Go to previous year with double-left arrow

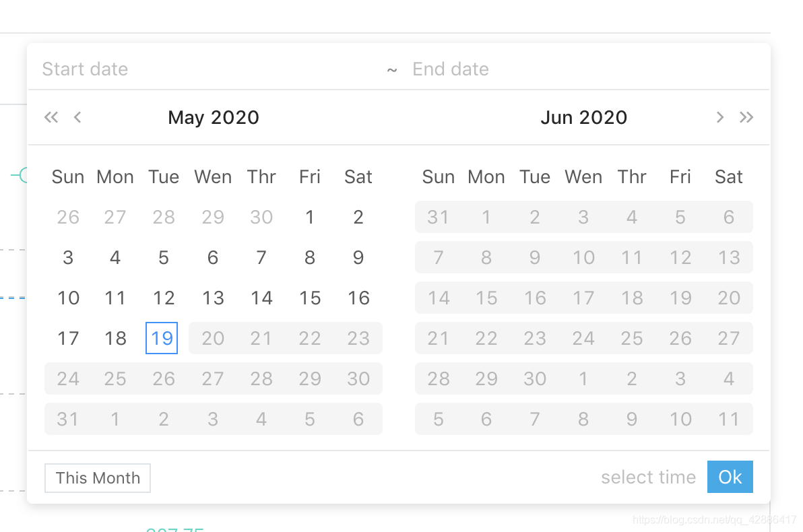[x=51, y=118]
